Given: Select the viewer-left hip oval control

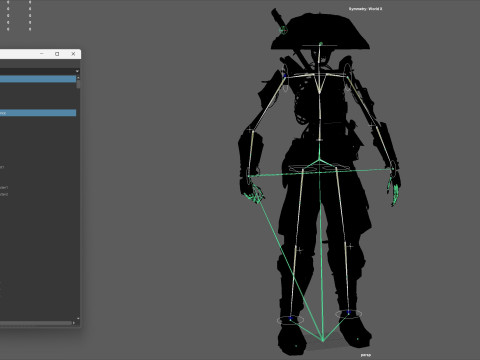Looking at the screenshot, I should (x=303, y=169).
